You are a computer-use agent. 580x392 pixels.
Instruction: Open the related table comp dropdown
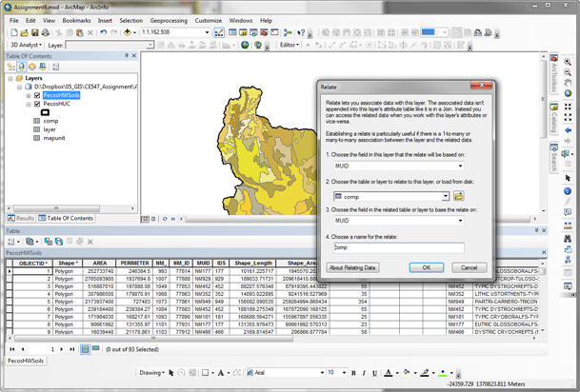pos(446,196)
